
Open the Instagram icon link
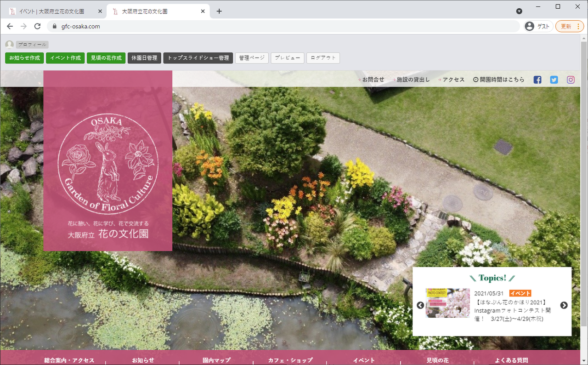point(571,80)
